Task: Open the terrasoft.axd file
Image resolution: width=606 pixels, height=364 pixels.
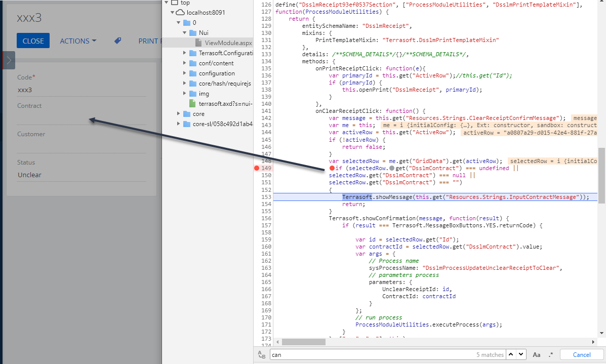Action: 225,104
